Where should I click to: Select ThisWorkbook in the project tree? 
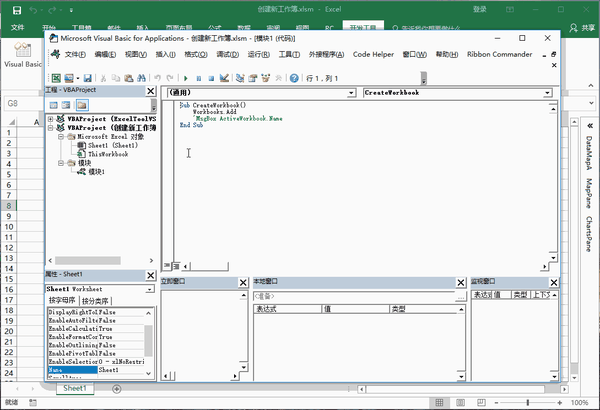(x=107, y=154)
